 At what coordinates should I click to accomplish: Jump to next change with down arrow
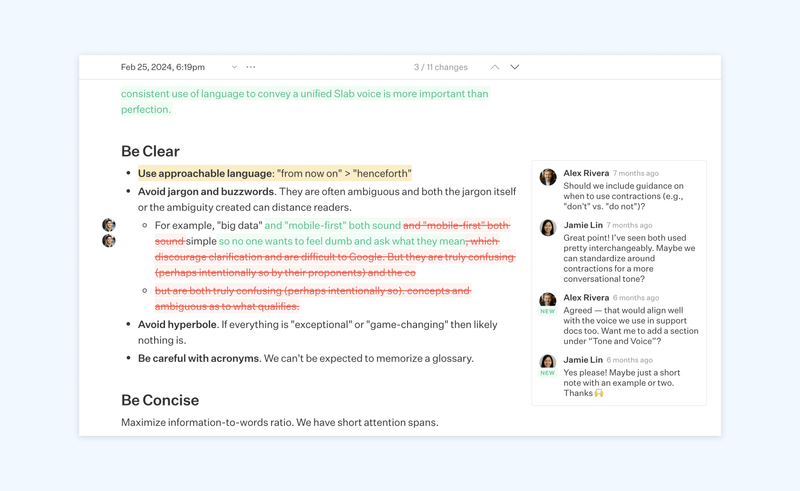[515, 67]
